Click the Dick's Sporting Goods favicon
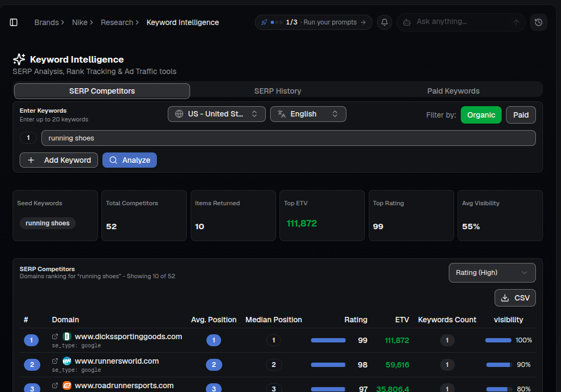 click(x=67, y=336)
